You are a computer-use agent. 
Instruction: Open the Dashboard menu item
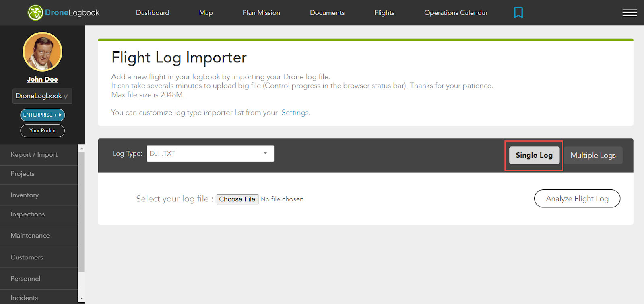(153, 13)
